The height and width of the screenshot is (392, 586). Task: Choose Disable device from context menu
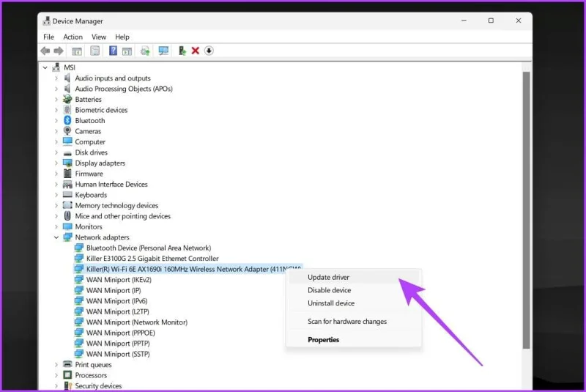pyautogui.click(x=354, y=290)
